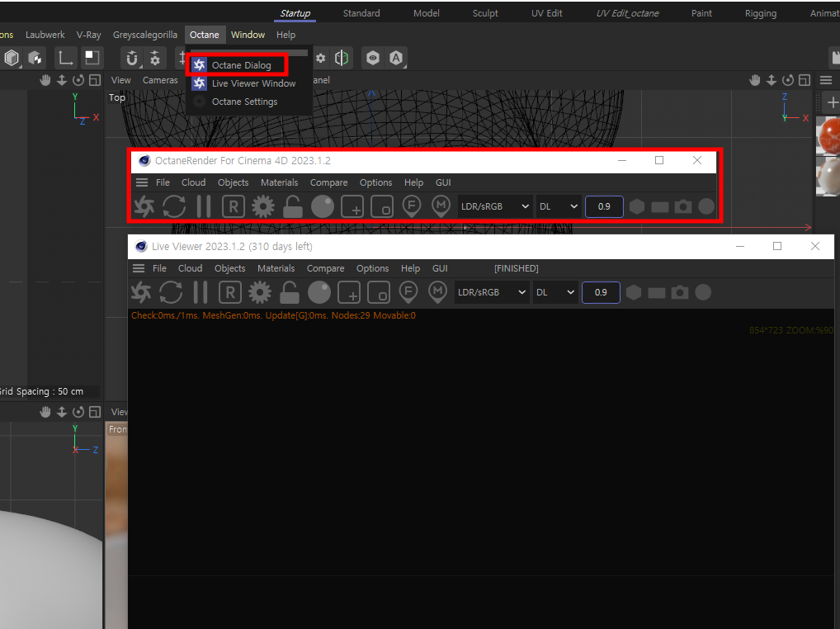The image size is (840, 629).
Task: Open settings gear in the Live Viewer toolbar
Action: click(259, 292)
